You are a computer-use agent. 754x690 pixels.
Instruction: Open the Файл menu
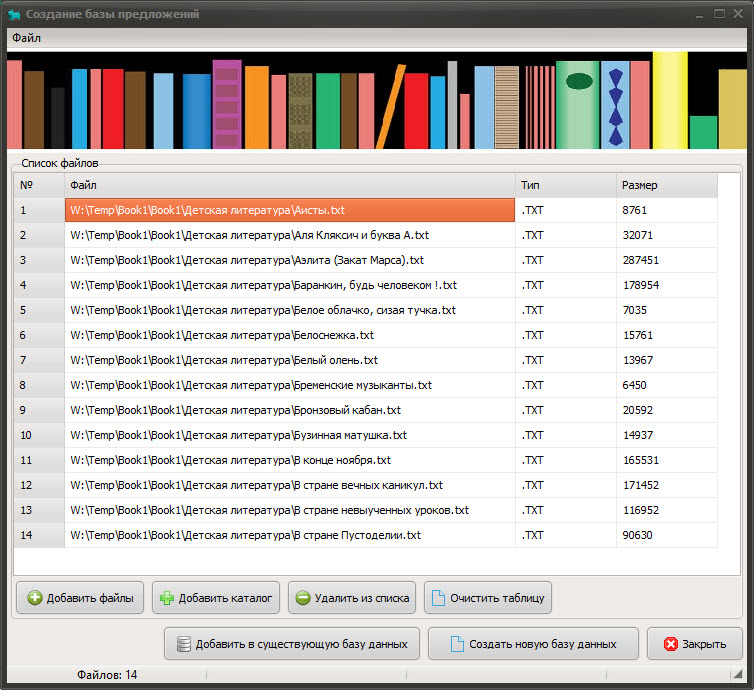point(26,38)
